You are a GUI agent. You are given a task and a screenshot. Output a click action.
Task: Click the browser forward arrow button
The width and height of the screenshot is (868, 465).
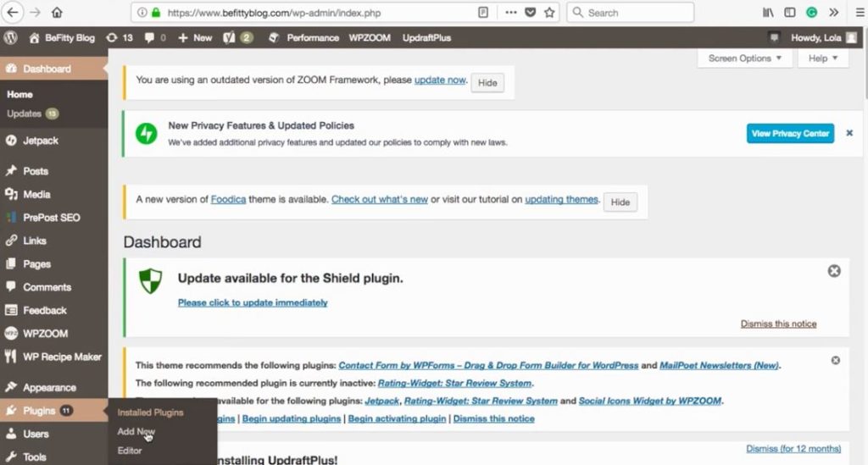pos(35,12)
